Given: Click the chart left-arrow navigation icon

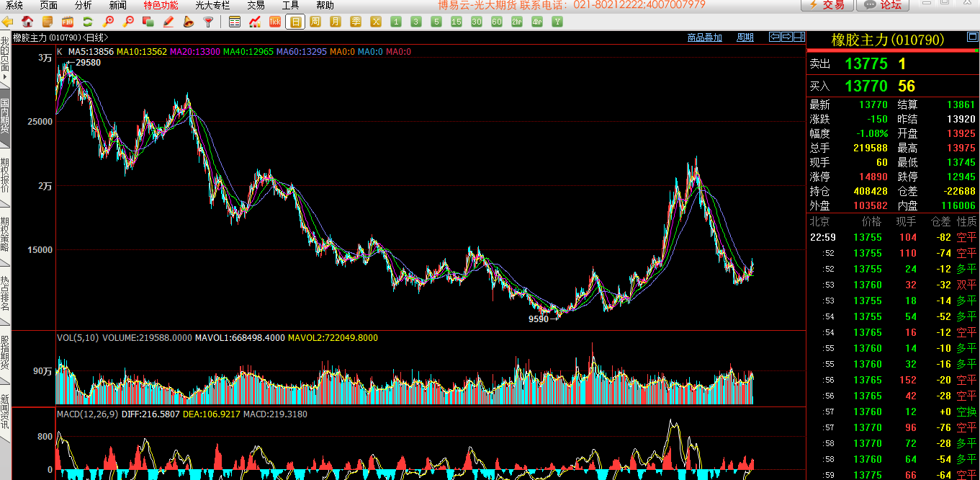Looking at the screenshot, I should pos(775,37).
